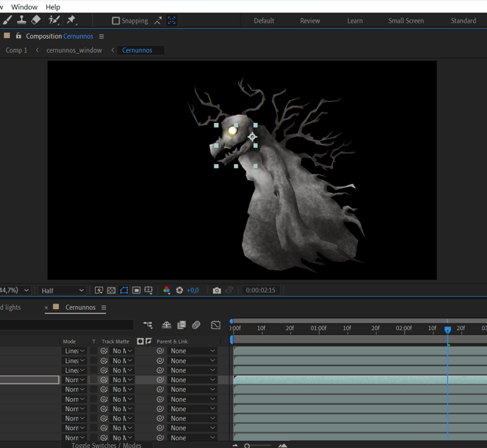
Task: Enable the Snapping checkbox
Action: tap(115, 21)
